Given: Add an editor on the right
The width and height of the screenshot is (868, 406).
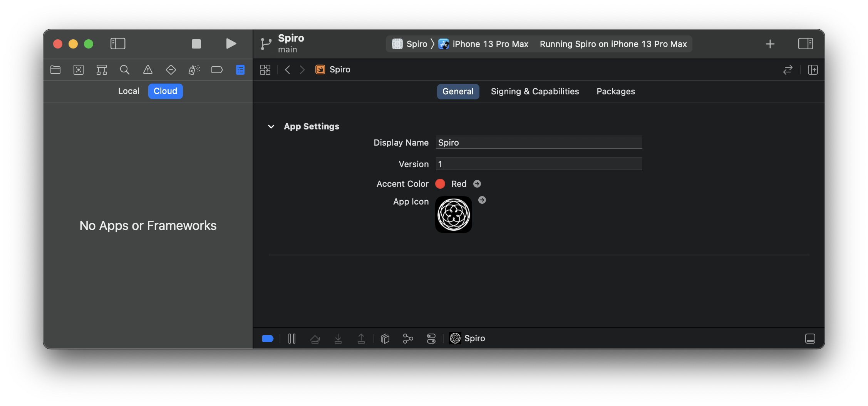Looking at the screenshot, I should click(x=813, y=70).
